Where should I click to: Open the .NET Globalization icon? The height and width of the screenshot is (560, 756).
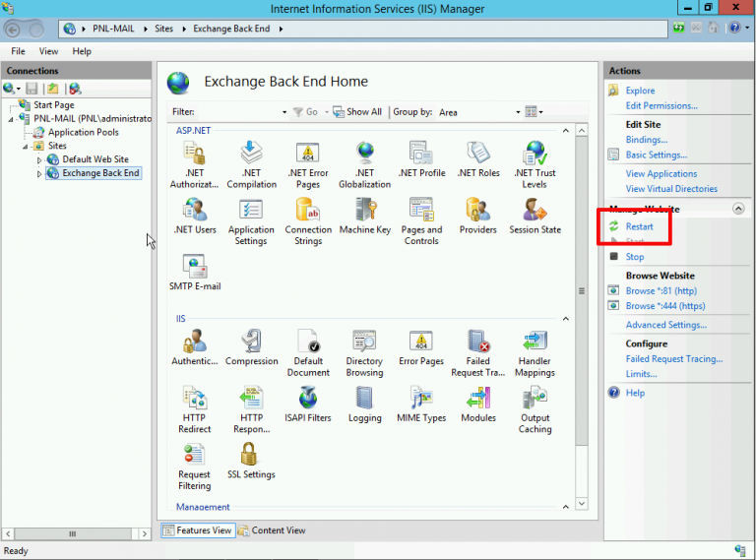pos(364,164)
